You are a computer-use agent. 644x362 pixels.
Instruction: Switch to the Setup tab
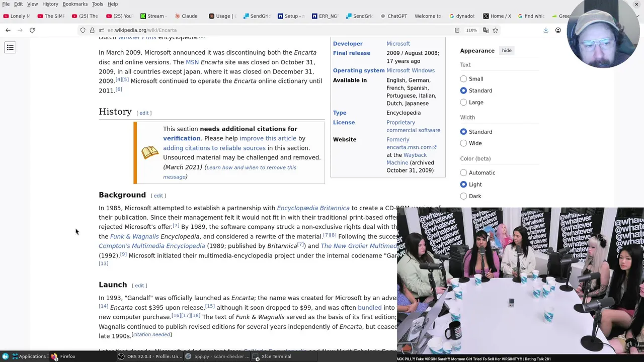coord(290,16)
